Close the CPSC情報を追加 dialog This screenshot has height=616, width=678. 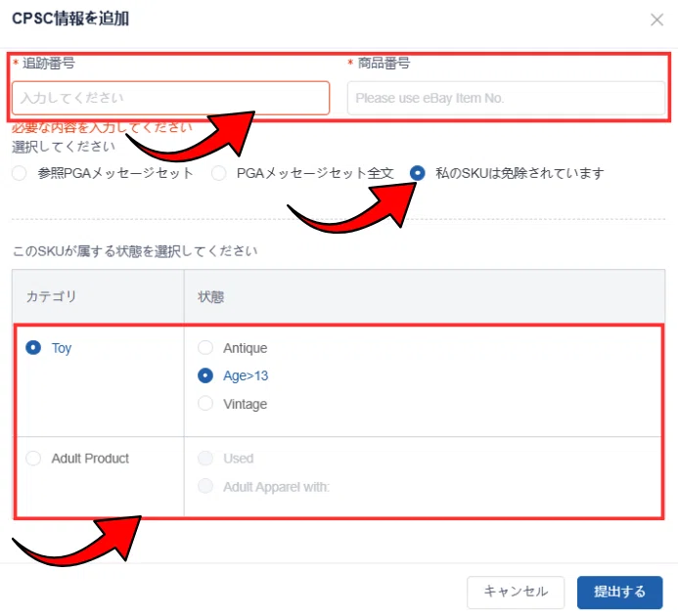pyautogui.click(x=656, y=20)
